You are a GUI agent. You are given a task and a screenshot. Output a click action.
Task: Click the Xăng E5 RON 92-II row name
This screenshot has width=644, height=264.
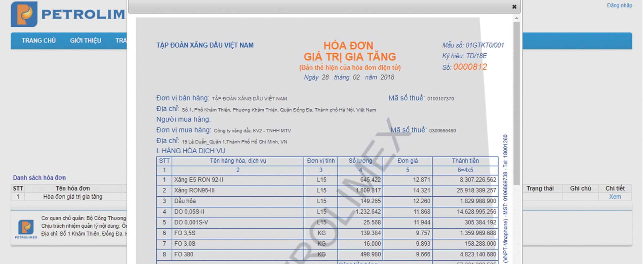pyautogui.click(x=198, y=180)
